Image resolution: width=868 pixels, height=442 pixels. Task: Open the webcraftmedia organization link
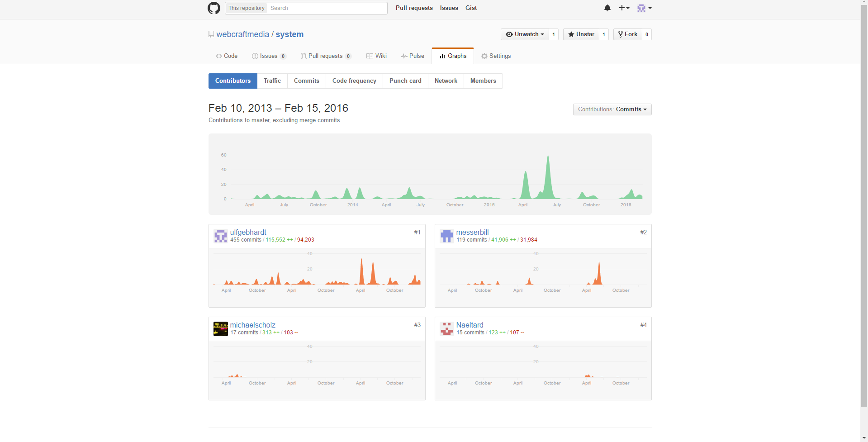point(242,34)
